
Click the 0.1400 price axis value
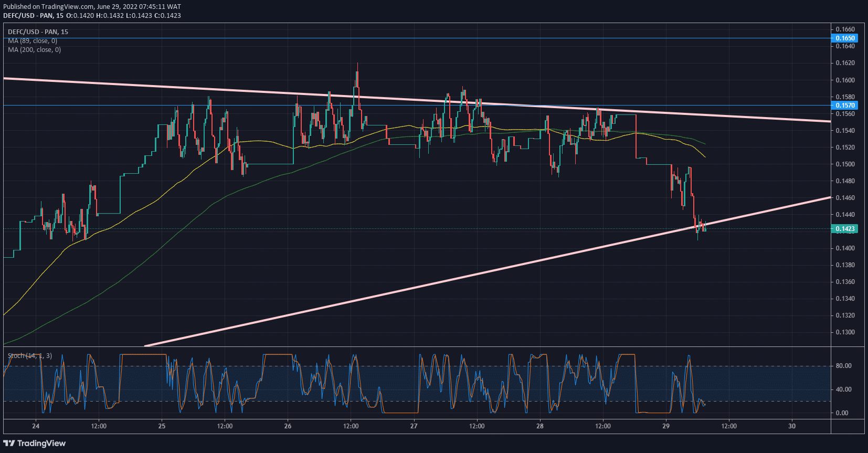tap(845, 248)
